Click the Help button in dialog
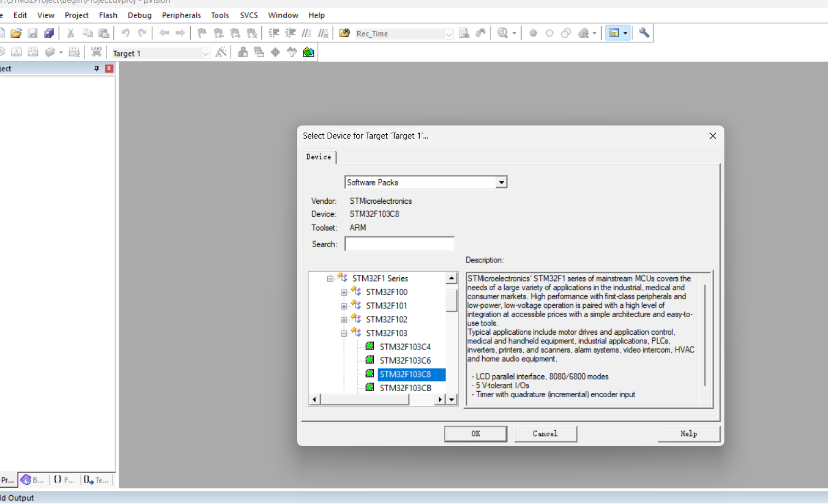828x504 pixels. point(689,434)
